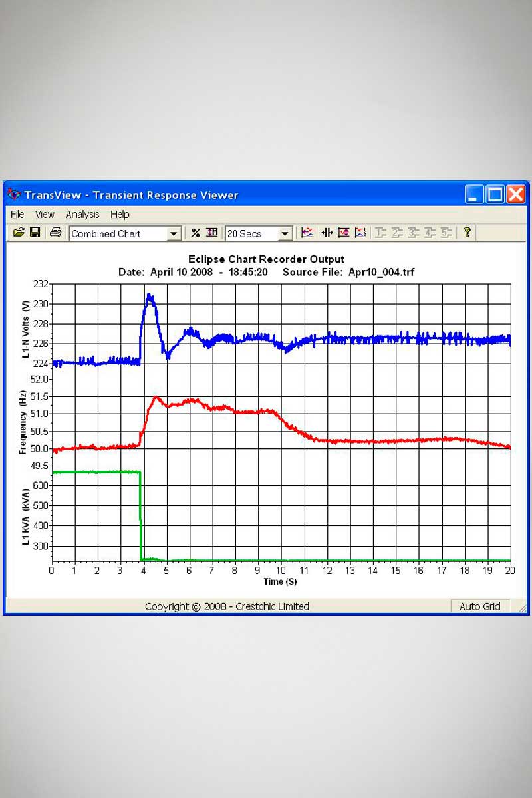The height and width of the screenshot is (798, 532).
Task: Open the File menu
Action: [17, 214]
